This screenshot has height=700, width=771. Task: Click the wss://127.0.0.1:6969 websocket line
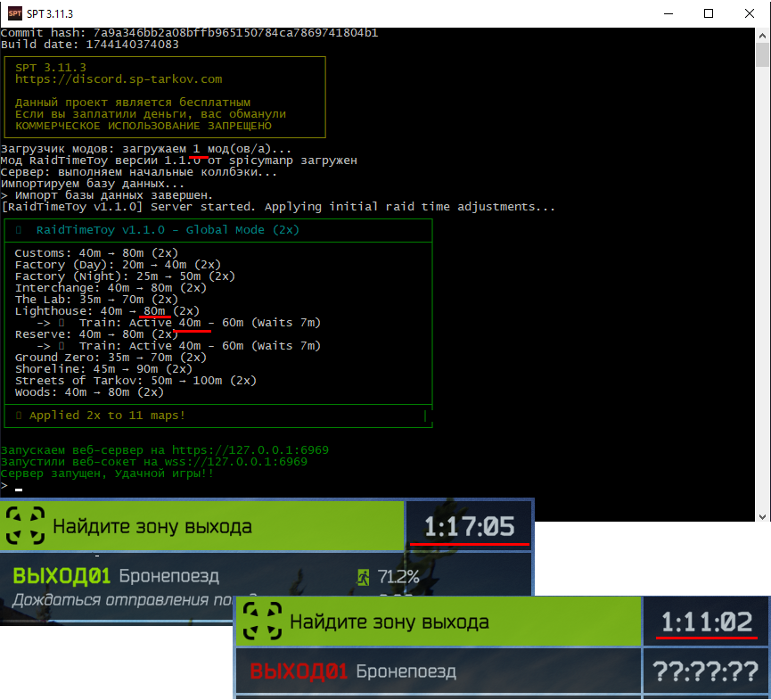[154, 461]
